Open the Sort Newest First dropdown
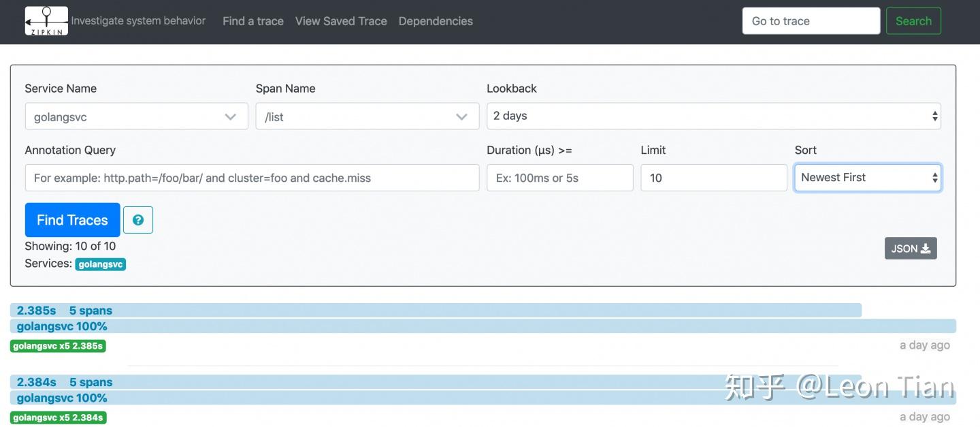The height and width of the screenshot is (427, 980). tap(868, 178)
